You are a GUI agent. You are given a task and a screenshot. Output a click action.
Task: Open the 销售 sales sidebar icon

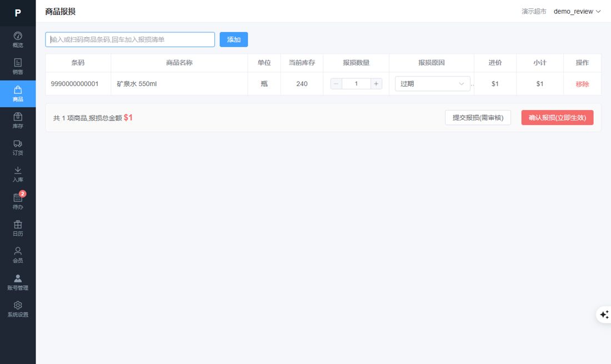[x=18, y=67]
